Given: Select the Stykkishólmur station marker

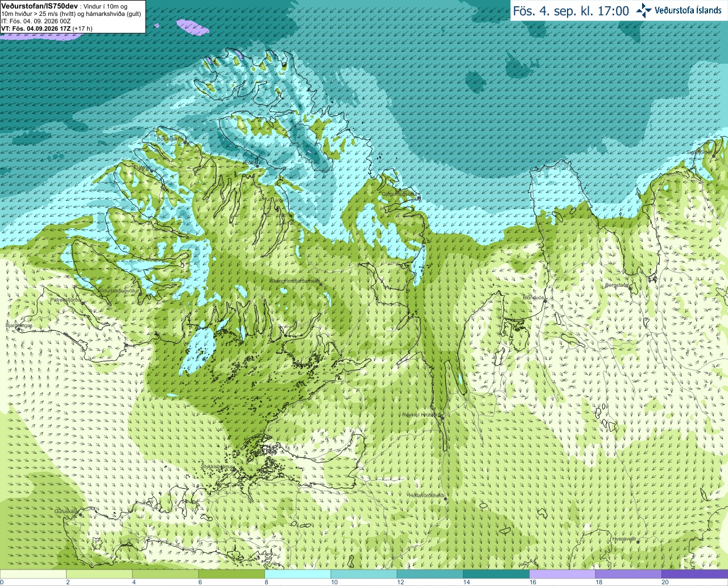Looking at the screenshot, I should click(233, 469).
